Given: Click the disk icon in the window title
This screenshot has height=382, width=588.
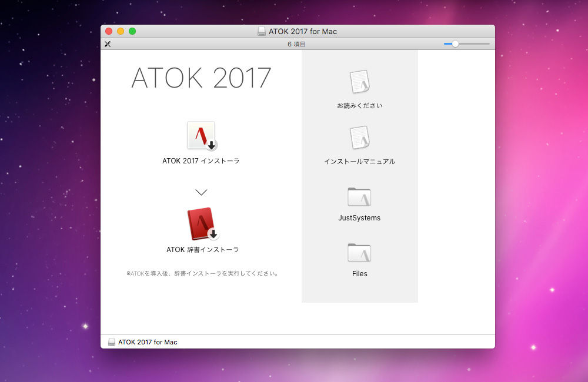Looking at the screenshot, I should coord(262,32).
